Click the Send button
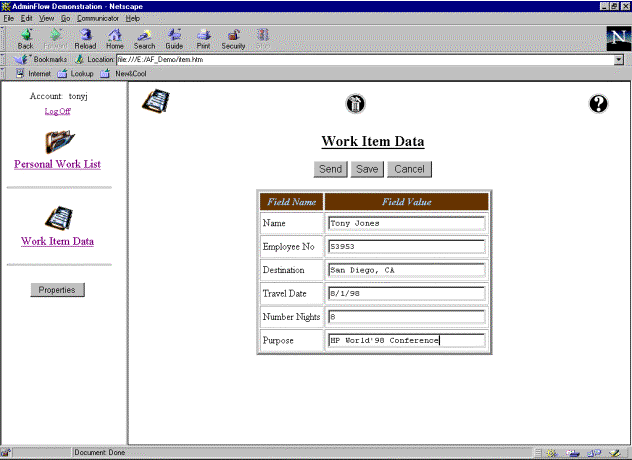Screen dimensions: 632x460 point(330,169)
